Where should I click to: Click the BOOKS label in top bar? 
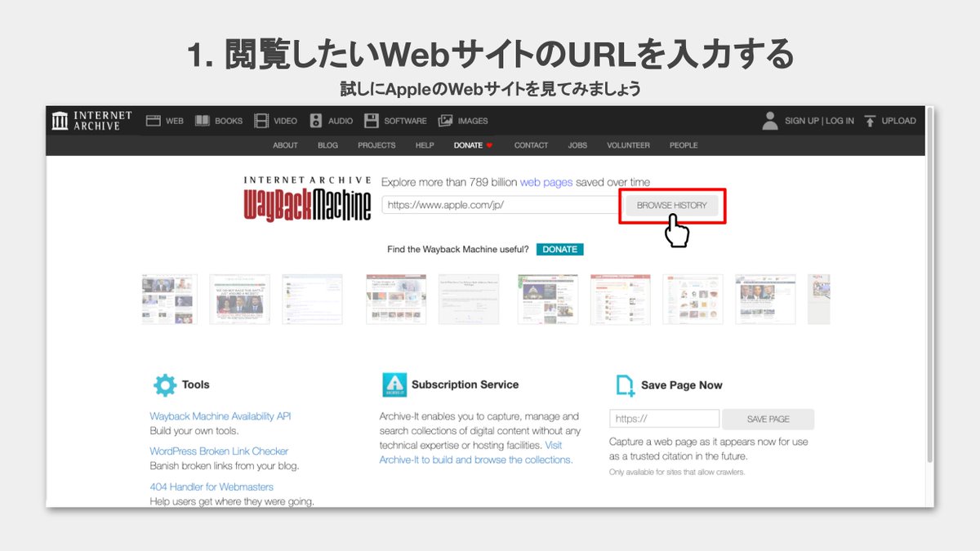(229, 121)
